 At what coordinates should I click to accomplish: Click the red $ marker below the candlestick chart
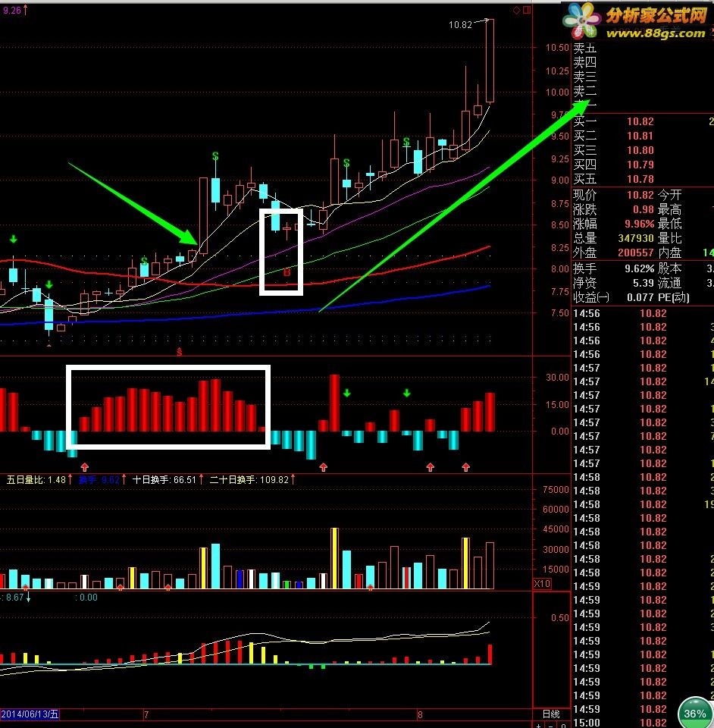click(x=180, y=353)
